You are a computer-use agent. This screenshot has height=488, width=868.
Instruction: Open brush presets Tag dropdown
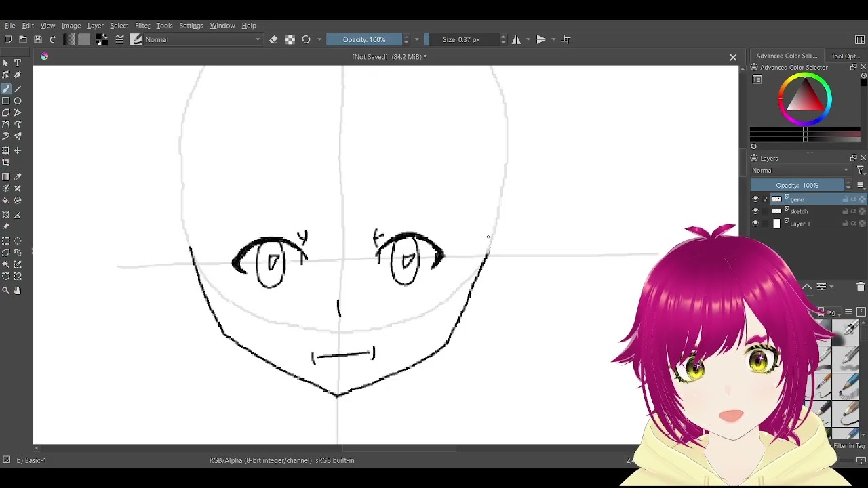[828, 312]
